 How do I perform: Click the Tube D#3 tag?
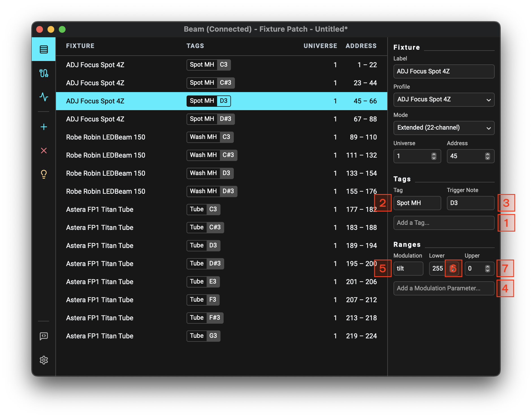point(205,264)
